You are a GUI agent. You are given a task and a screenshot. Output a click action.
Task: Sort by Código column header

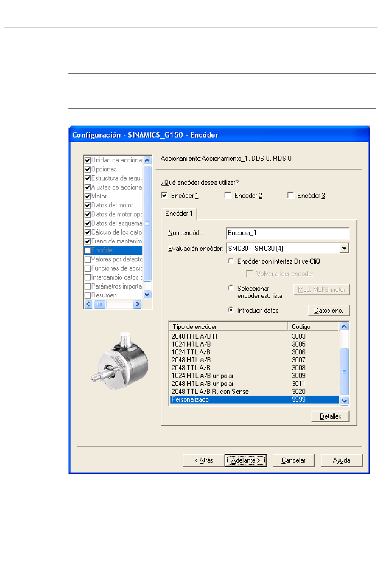(x=313, y=326)
